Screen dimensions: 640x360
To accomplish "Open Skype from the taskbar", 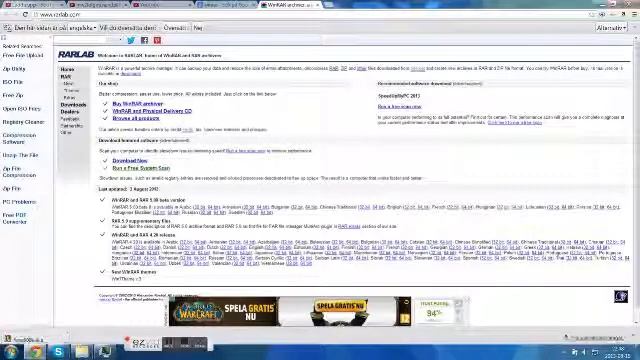I will 58,351.
